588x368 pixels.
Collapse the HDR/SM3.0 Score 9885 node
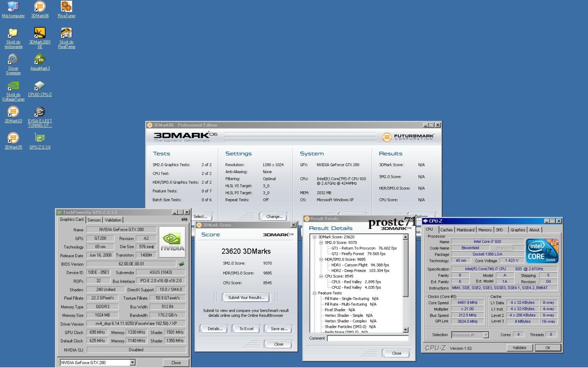tap(321, 259)
